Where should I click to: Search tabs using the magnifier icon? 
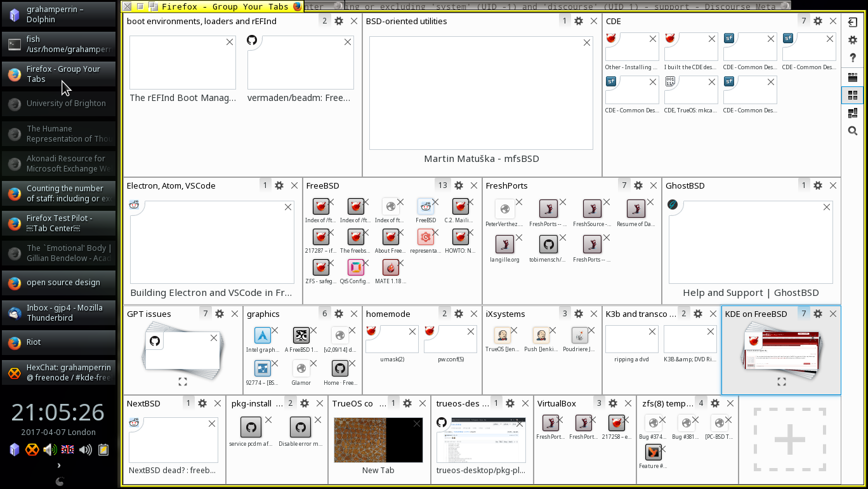pyautogui.click(x=852, y=131)
